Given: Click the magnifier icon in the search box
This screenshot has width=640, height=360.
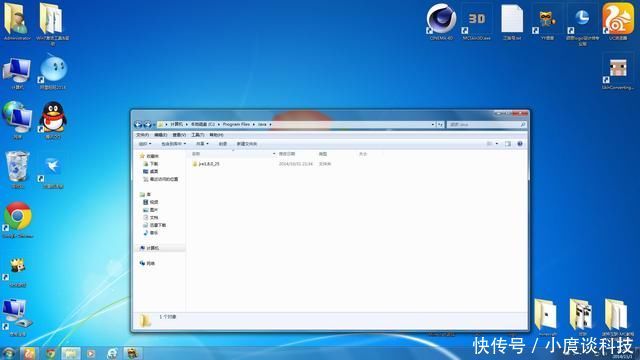Looking at the screenshot, I should pos(523,124).
